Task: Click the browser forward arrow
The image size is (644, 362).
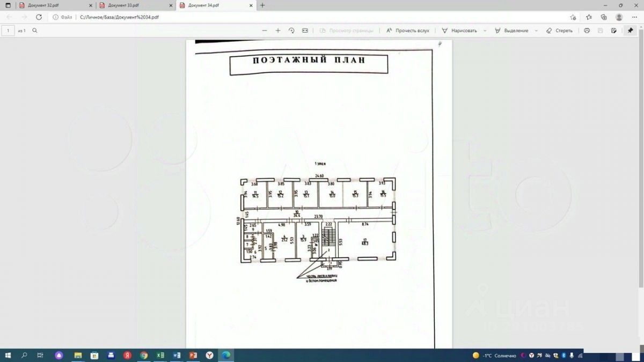Action: [x=24, y=17]
